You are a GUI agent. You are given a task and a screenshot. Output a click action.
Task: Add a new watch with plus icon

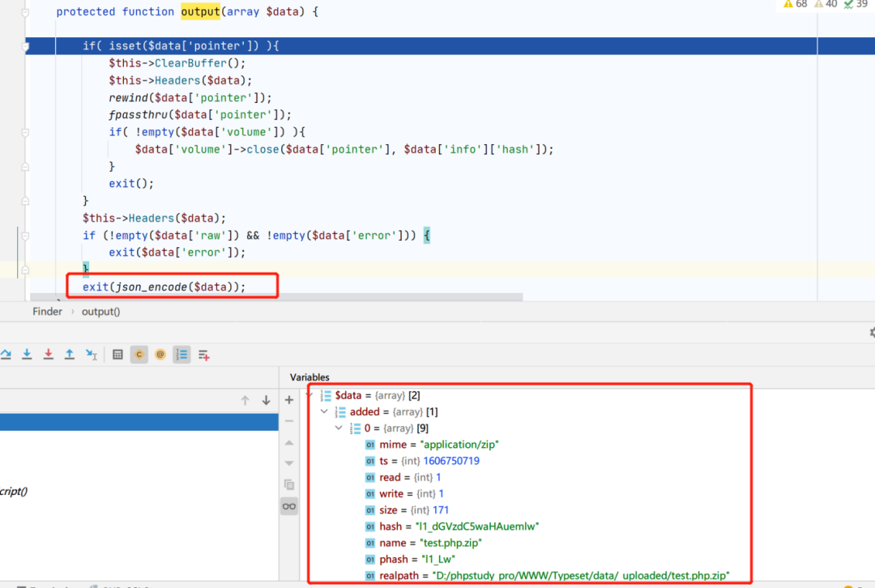(x=288, y=400)
